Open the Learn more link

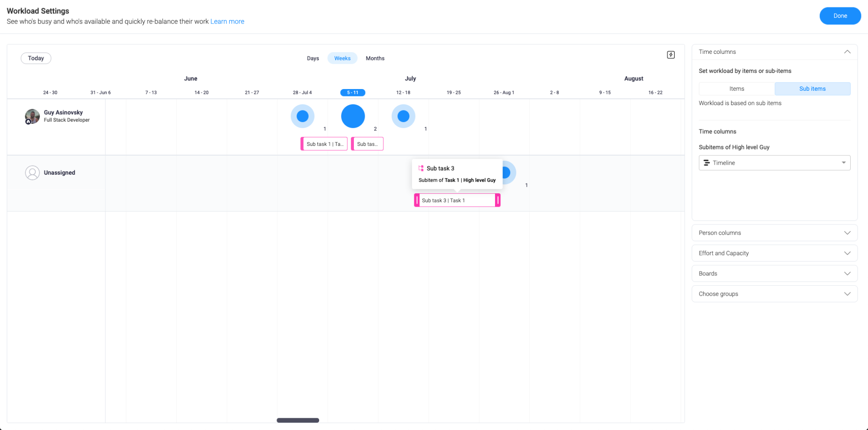coord(227,21)
